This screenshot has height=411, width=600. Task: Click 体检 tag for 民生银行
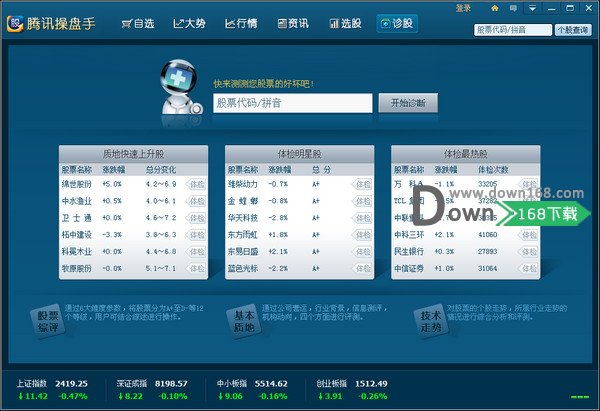tap(528, 252)
